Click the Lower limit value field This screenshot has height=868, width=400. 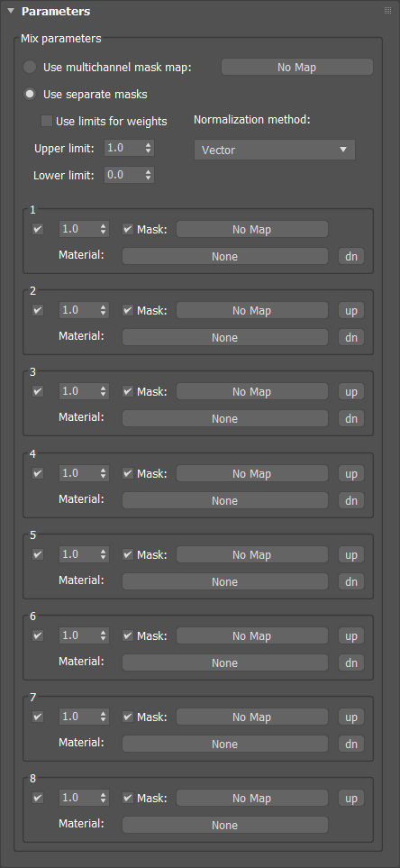click(x=124, y=175)
